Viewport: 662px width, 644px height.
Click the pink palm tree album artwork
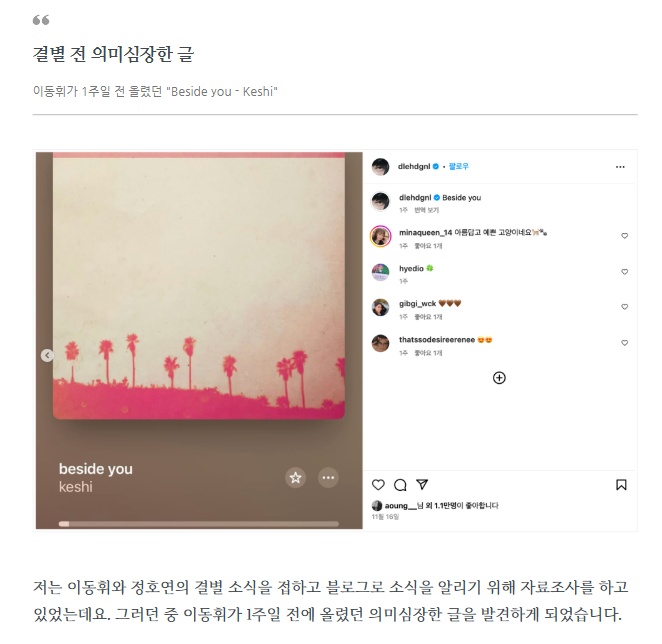pos(199,286)
